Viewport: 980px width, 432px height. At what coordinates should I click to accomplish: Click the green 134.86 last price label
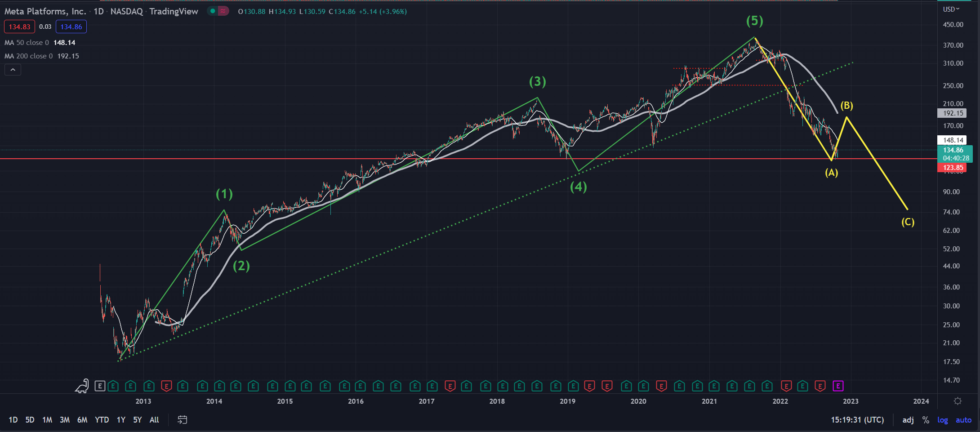click(x=955, y=154)
